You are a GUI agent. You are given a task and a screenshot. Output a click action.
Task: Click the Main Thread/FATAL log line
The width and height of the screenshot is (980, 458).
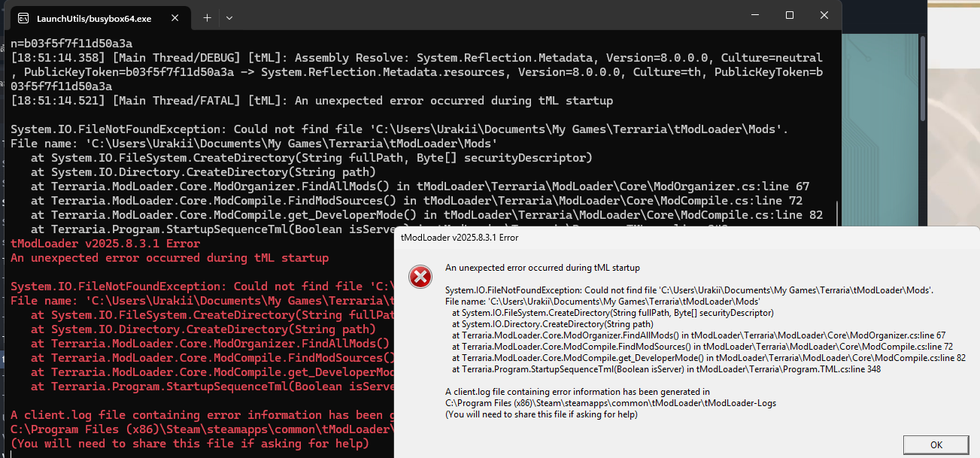coord(311,101)
